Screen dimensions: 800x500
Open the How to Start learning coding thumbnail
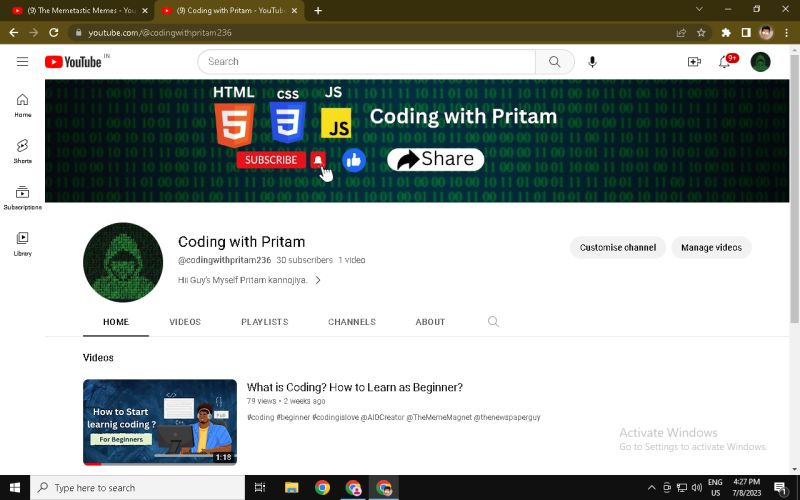[160, 422]
